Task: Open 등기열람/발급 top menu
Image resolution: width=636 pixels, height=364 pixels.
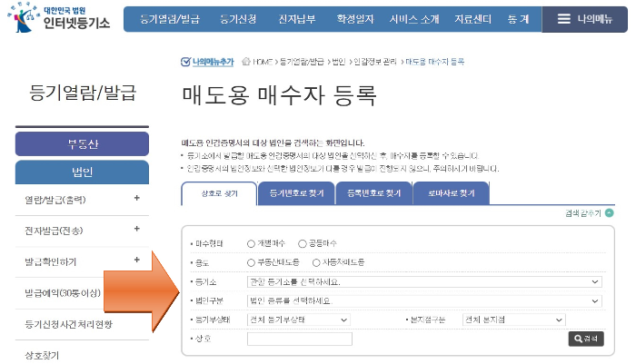Action: tap(170, 19)
